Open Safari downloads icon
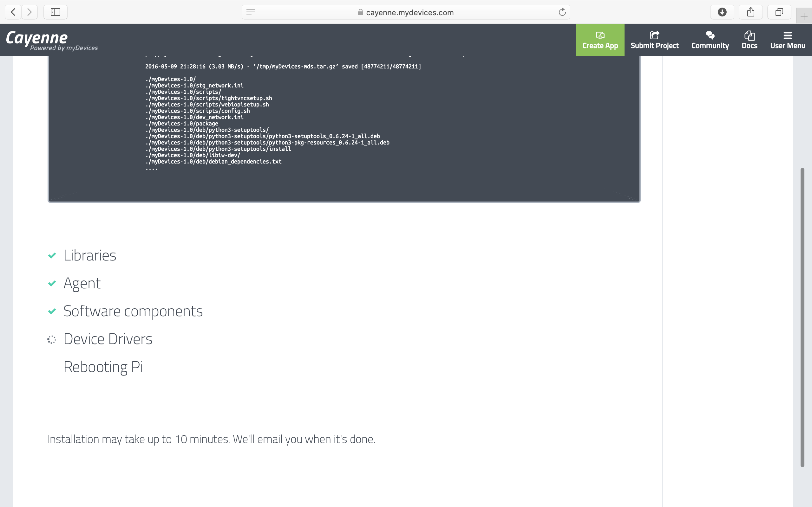 tap(722, 12)
